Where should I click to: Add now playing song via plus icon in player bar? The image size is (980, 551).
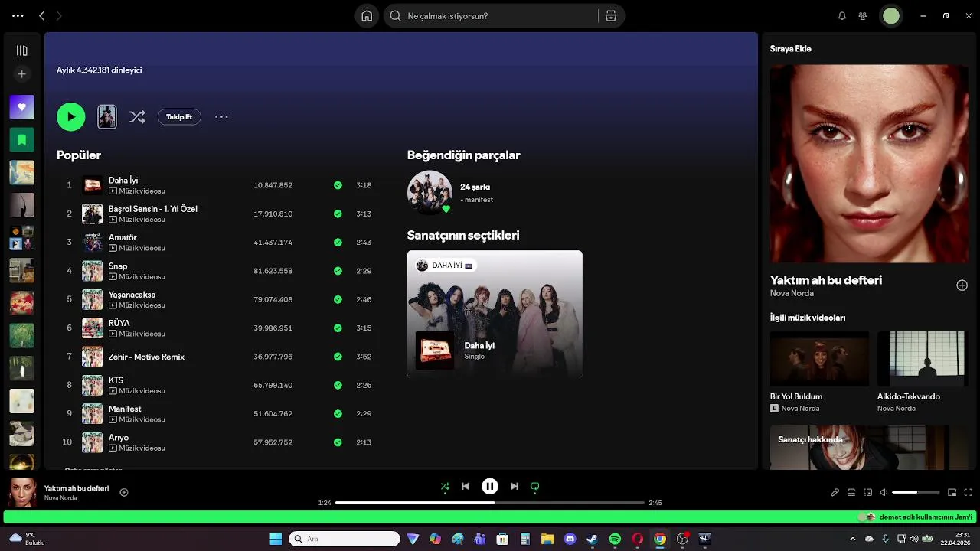124,492
